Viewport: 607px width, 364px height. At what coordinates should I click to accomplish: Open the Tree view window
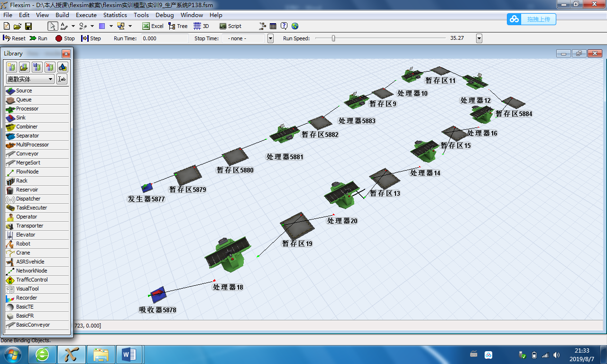pos(178,26)
